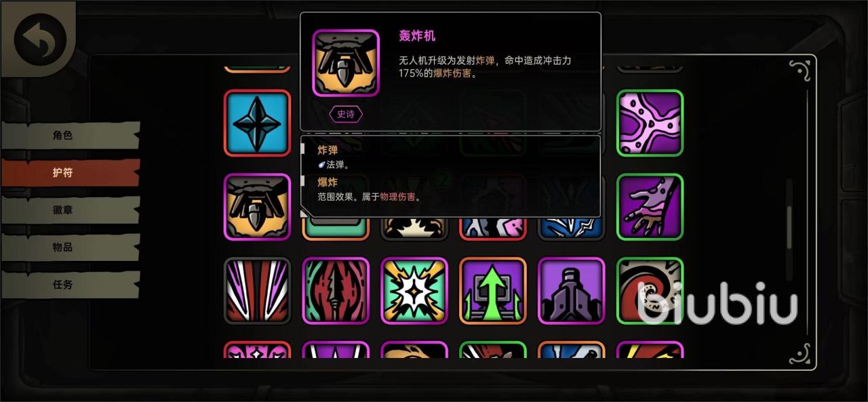This screenshot has width=868, height=402.
Task: Select the white starburst explosion charm
Action: [414, 291]
